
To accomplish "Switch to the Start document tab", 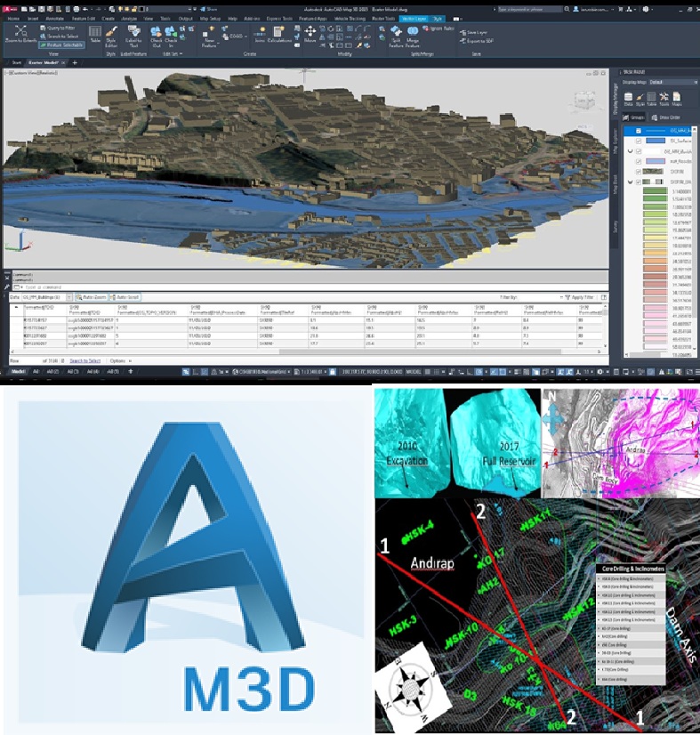I will 17,62.
